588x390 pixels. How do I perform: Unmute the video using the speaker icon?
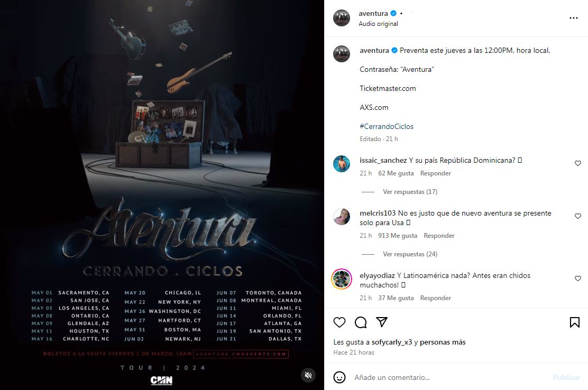point(308,375)
